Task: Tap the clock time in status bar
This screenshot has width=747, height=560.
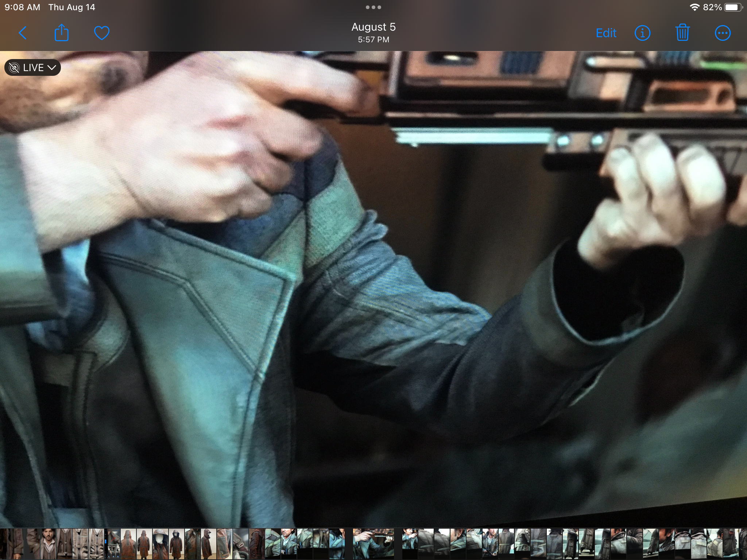Action: [23, 7]
